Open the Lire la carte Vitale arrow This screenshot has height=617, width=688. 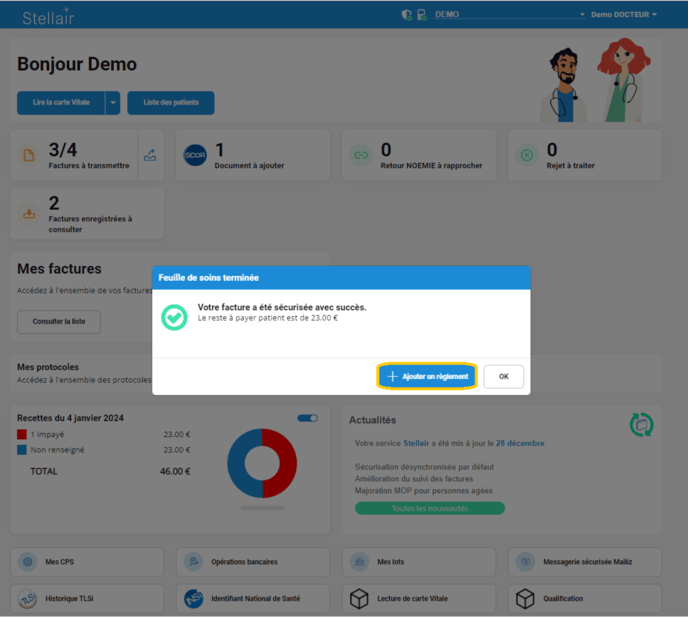113,102
